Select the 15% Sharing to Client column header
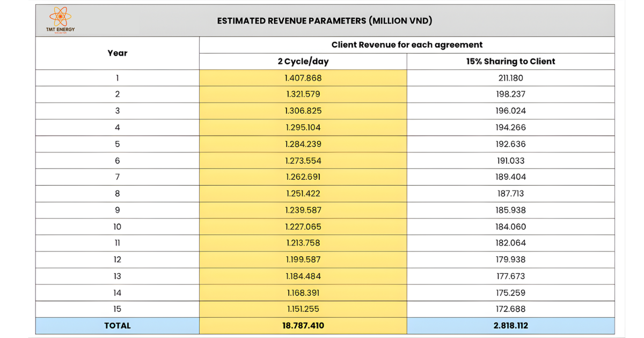The height and width of the screenshot is (338, 644). (x=510, y=61)
